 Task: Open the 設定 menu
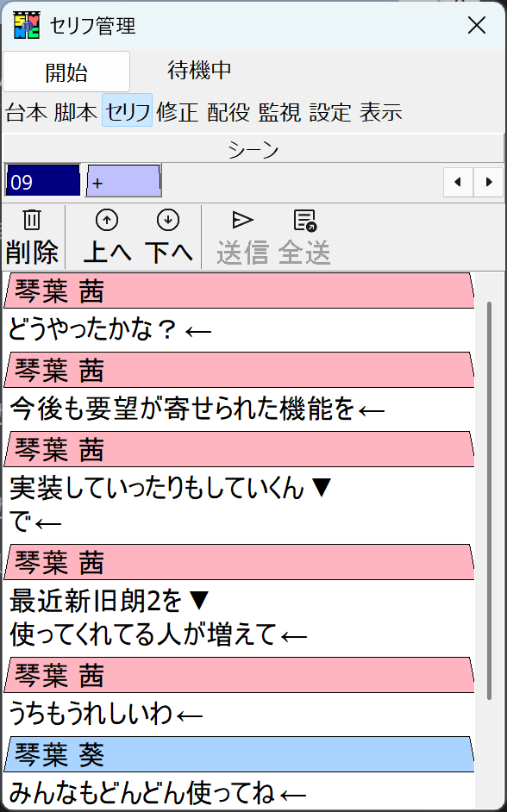(x=330, y=112)
